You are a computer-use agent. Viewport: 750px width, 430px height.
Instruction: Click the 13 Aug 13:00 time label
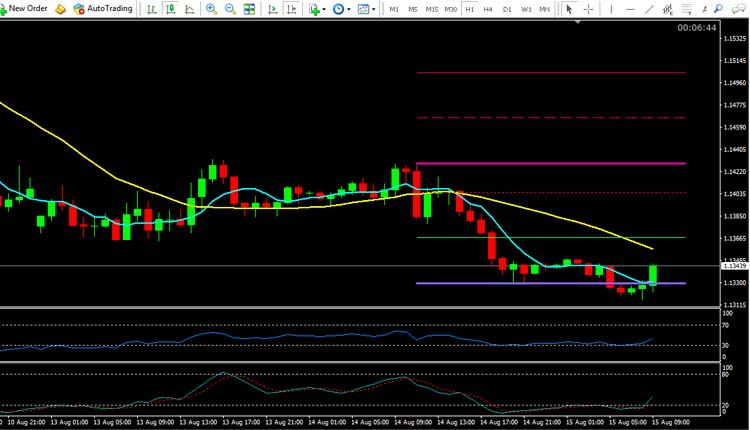[198, 422]
